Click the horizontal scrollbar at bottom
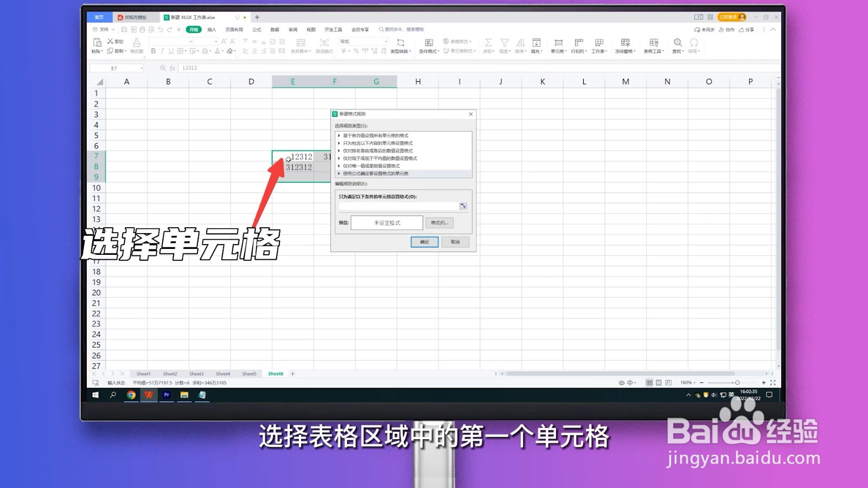Screen dimensions: 868x488 point(620,374)
